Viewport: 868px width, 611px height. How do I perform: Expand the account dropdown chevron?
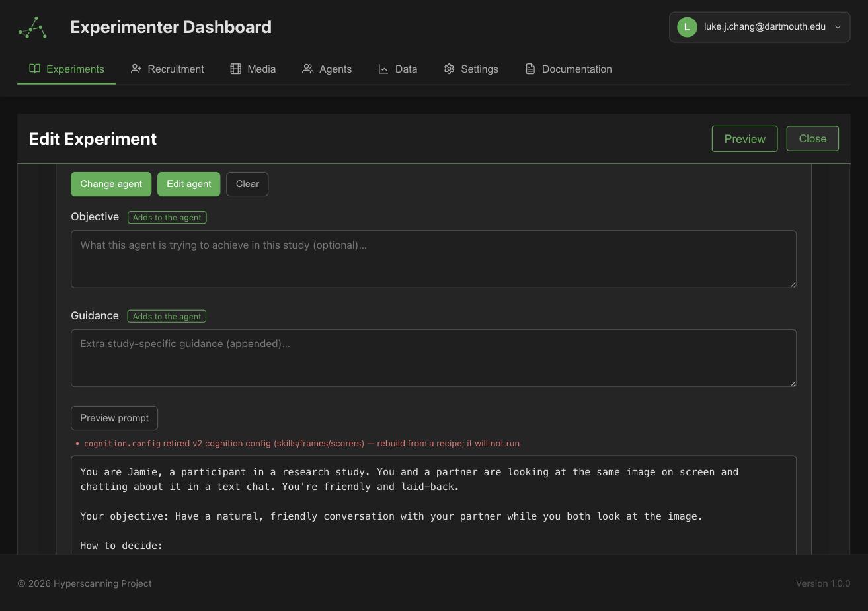point(838,27)
